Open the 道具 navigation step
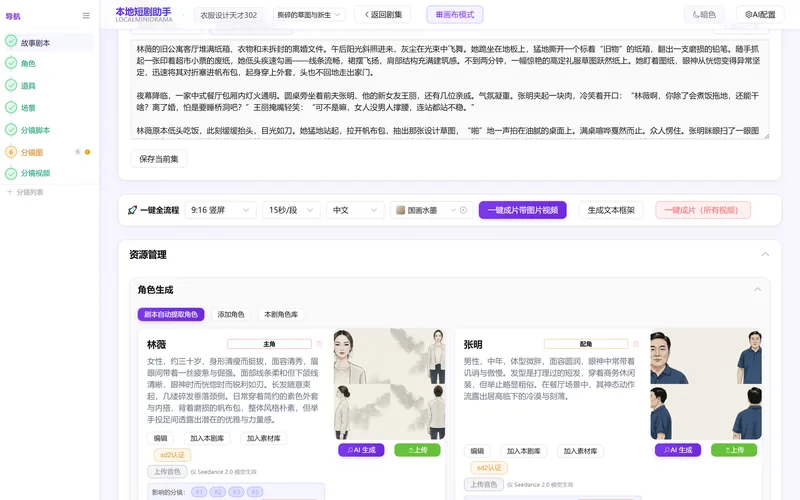The image size is (800, 500). 28,86
